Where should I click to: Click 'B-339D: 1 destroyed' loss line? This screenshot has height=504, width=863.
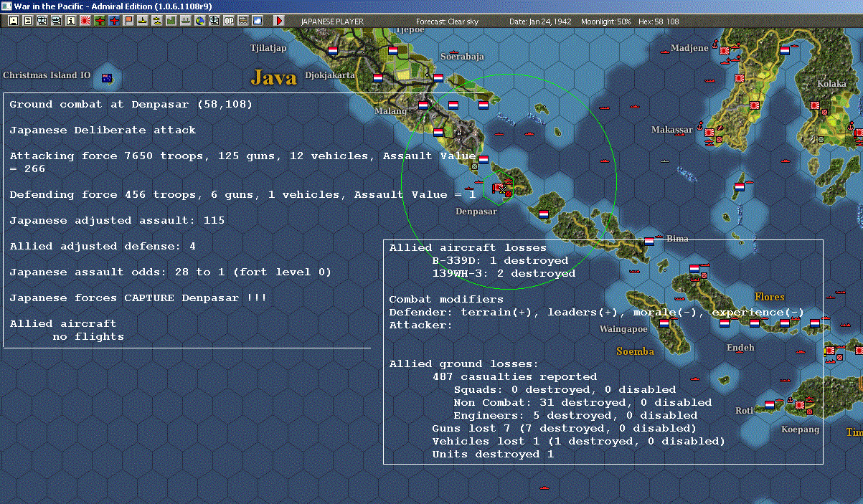point(500,261)
